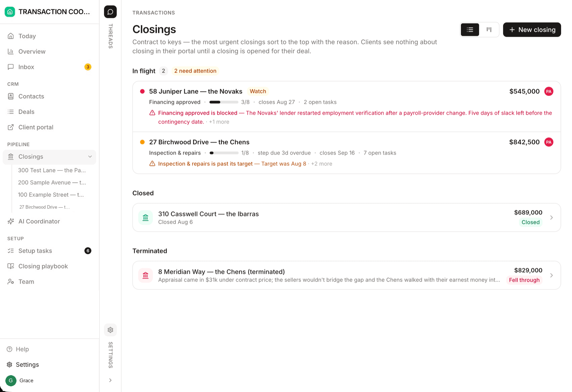572x392 pixels.
Task: Go to Today in the sidebar
Action: [x=50, y=36]
